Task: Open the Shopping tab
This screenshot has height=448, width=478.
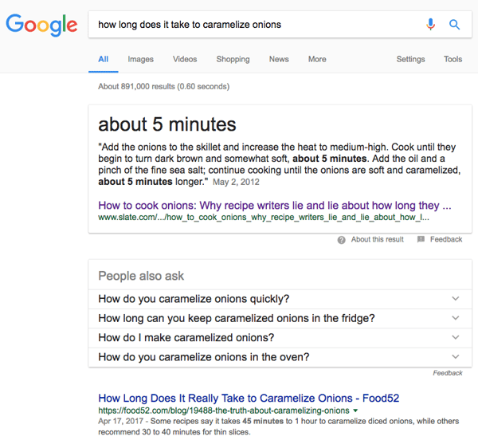Action: coord(233,59)
